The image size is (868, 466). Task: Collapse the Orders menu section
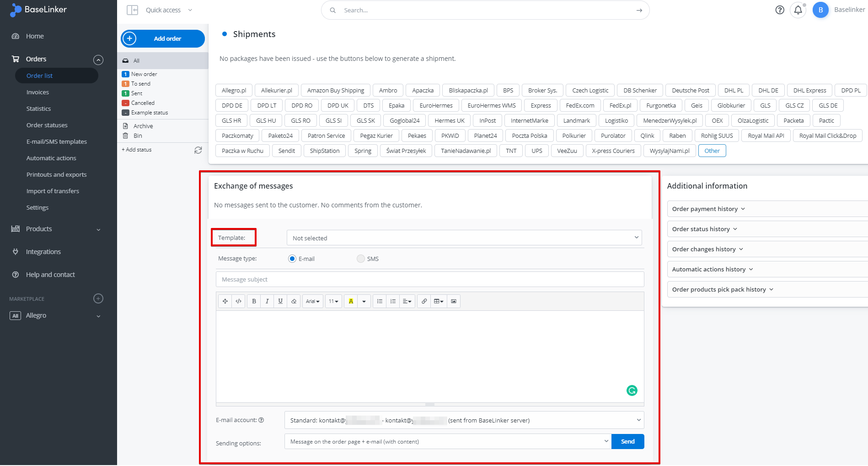(x=98, y=60)
